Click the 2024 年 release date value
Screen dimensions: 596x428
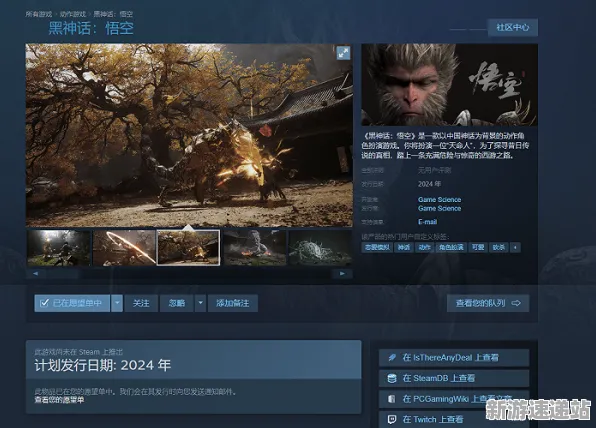[430, 184]
